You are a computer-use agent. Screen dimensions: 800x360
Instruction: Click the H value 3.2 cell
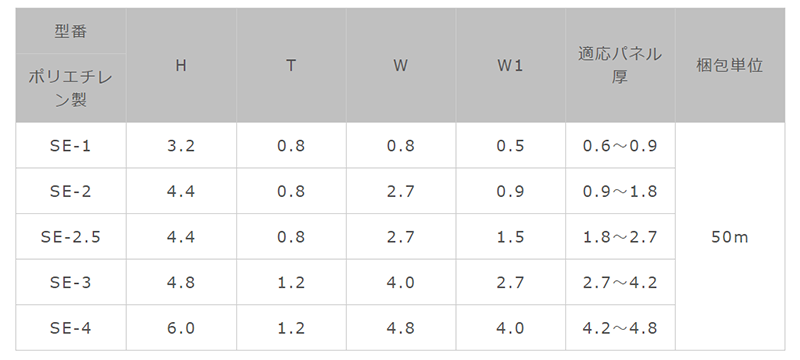(x=181, y=146)
